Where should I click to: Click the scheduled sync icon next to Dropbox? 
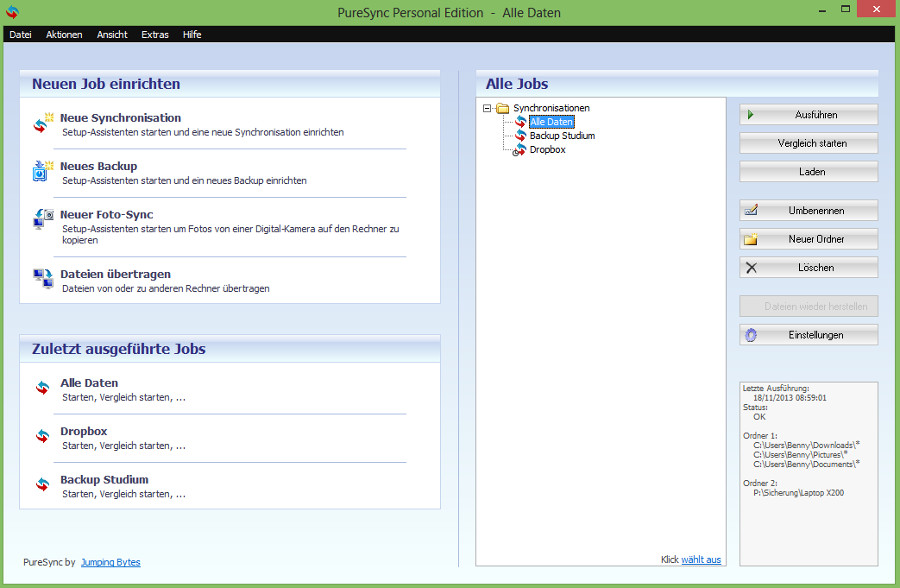519,150
